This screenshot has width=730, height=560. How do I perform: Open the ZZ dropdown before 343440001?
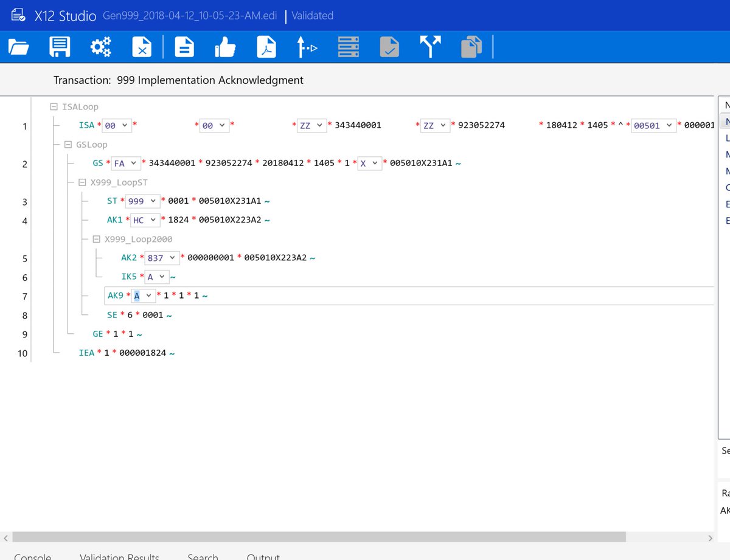point(311,126)
